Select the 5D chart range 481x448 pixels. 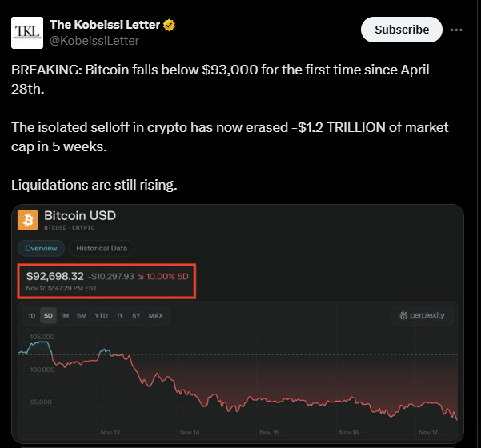48,316
